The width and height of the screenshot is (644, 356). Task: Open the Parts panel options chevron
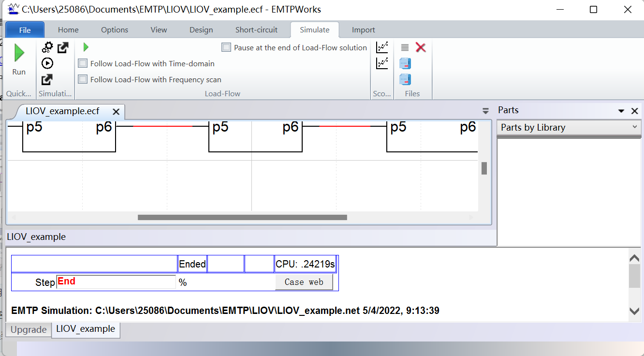click(x=621, y=110)
